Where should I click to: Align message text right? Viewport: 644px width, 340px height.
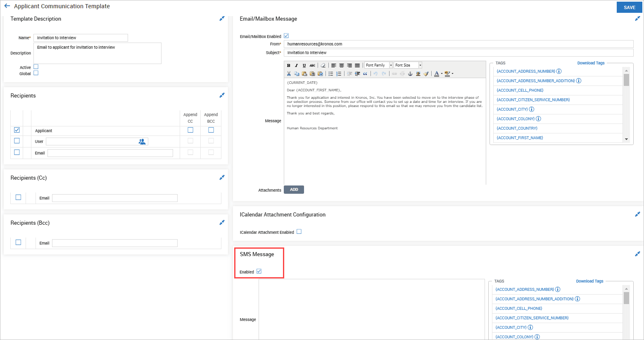pyautogui.click(x=349, y=65)
